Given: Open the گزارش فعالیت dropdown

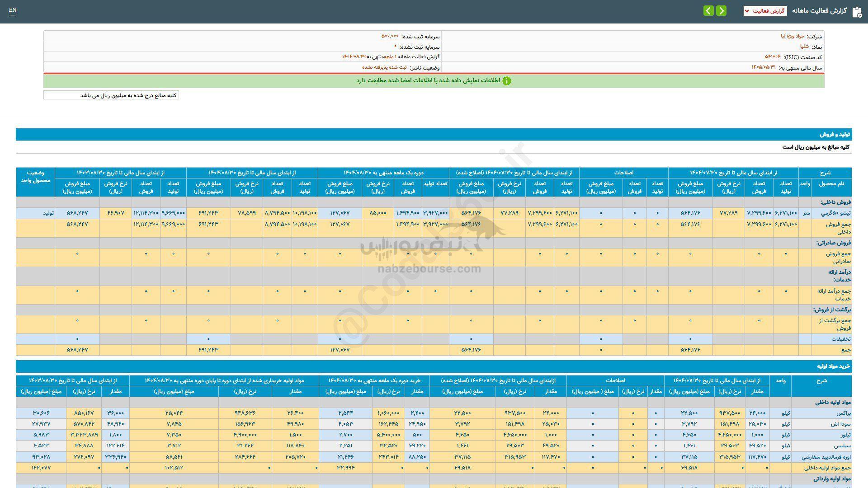Looking at the screenshot, I should click(765, 11).
